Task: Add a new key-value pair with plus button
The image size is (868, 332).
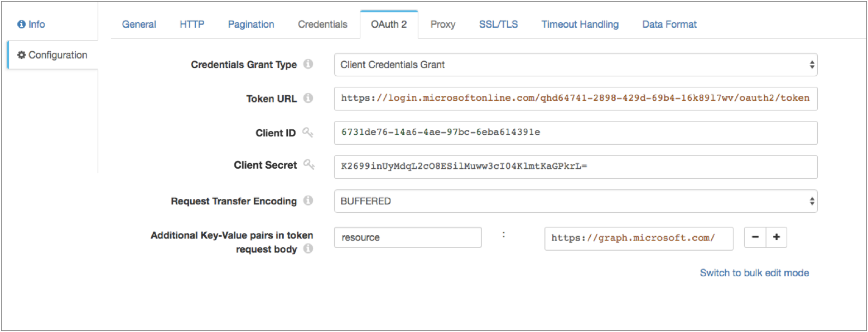Action: tap(776, 237)
